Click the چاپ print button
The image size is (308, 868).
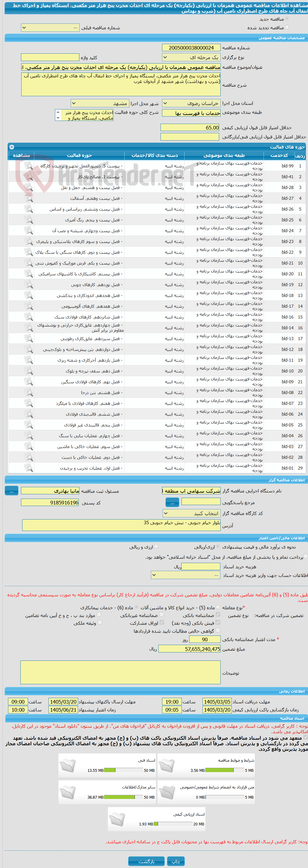[176, 861]
